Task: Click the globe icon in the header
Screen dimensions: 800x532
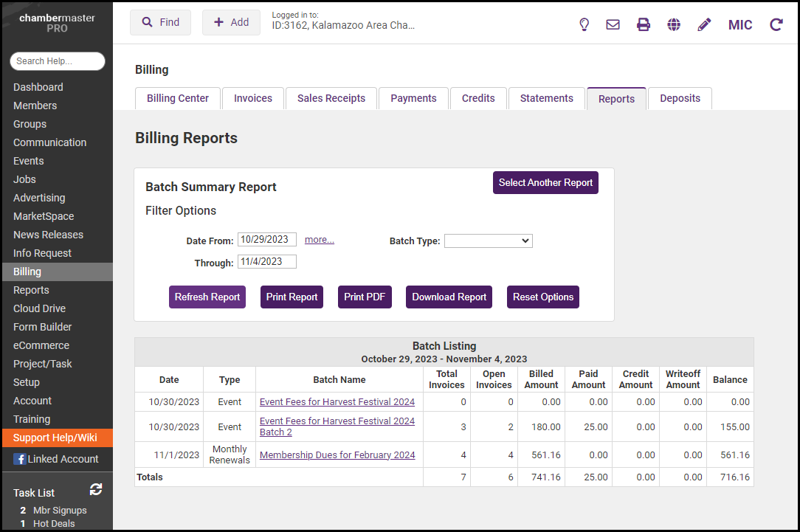Action: click(x=674, y=24)
